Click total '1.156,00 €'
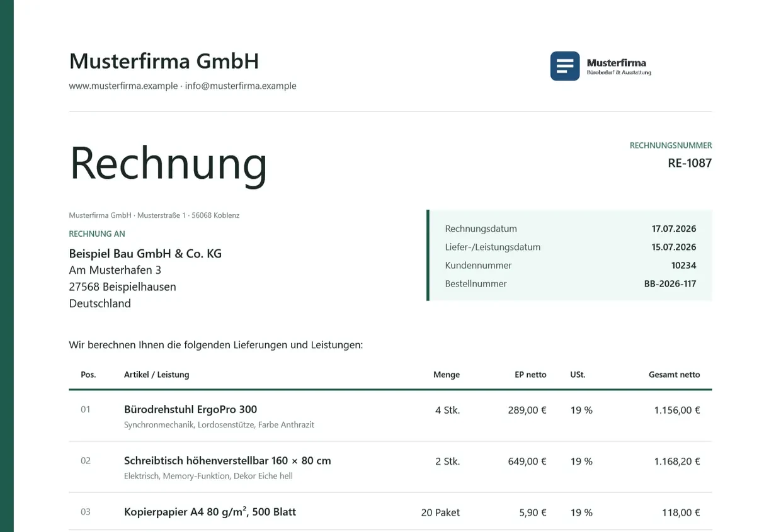Image resolution: width=781 pixels, height=532 pixels. 677,410
